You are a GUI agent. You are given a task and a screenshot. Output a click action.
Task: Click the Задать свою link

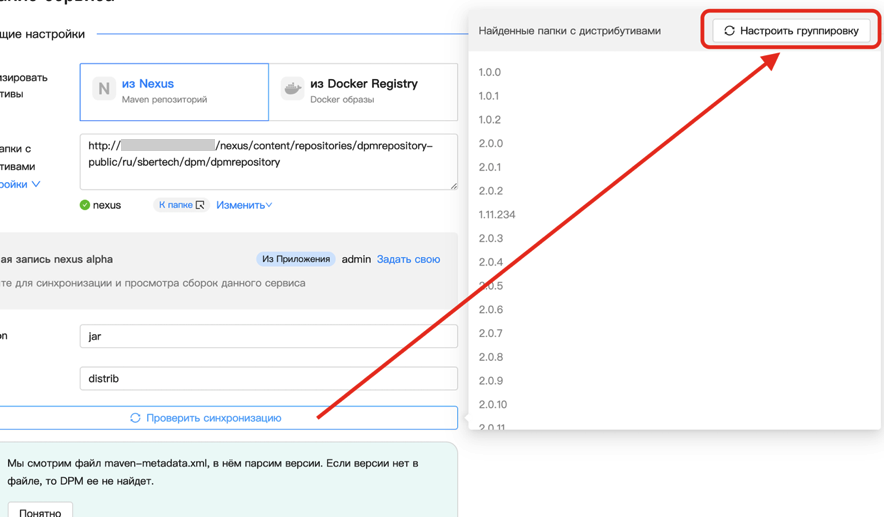pos(408,259)
